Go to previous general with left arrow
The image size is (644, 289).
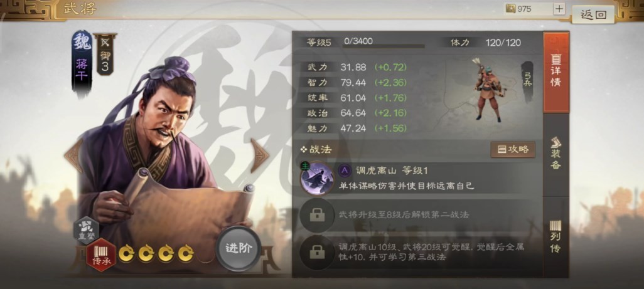[x=73, y=155]
